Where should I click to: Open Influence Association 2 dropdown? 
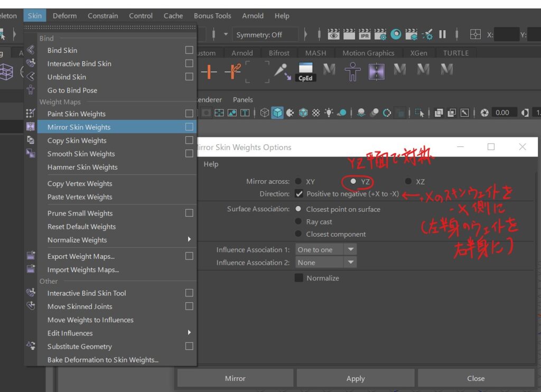click(325, 263)
